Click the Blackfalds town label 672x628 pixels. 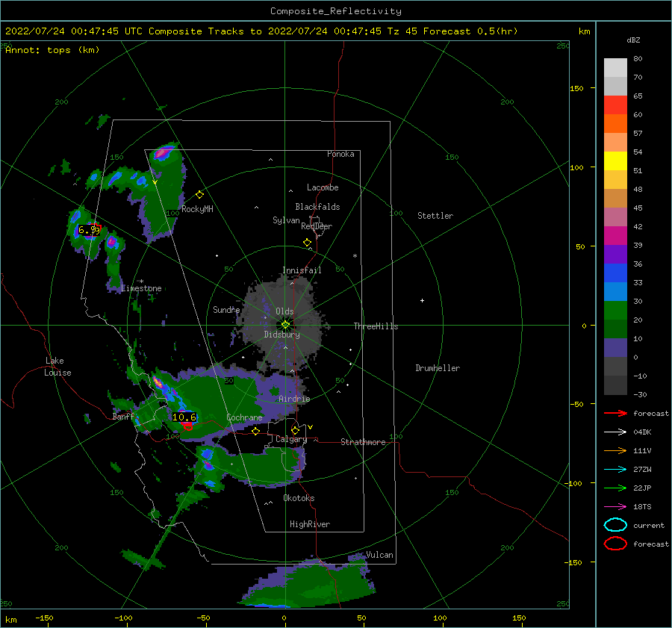click(317, 207)
